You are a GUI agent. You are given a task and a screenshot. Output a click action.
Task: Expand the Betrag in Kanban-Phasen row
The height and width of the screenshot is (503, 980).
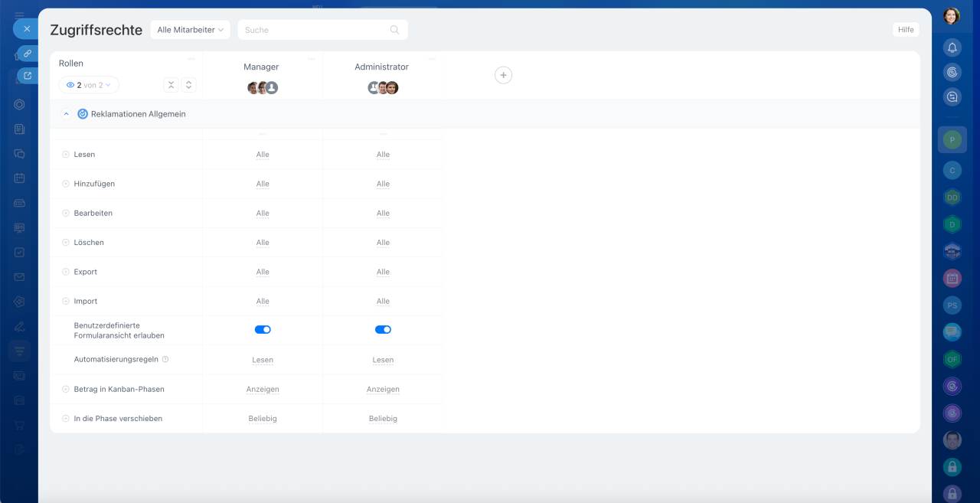pyautogui.click(x=66, y=389)
